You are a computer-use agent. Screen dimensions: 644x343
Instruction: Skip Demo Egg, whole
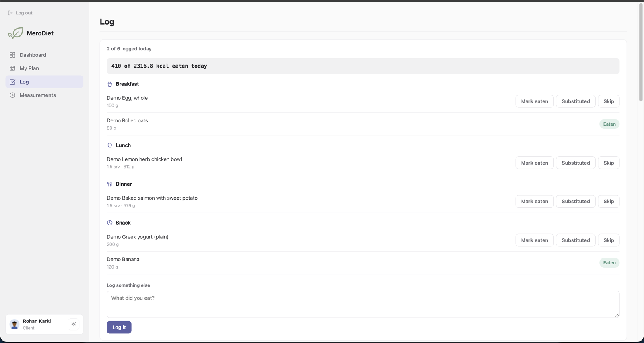pyautogui.click(x=609, y=101)
